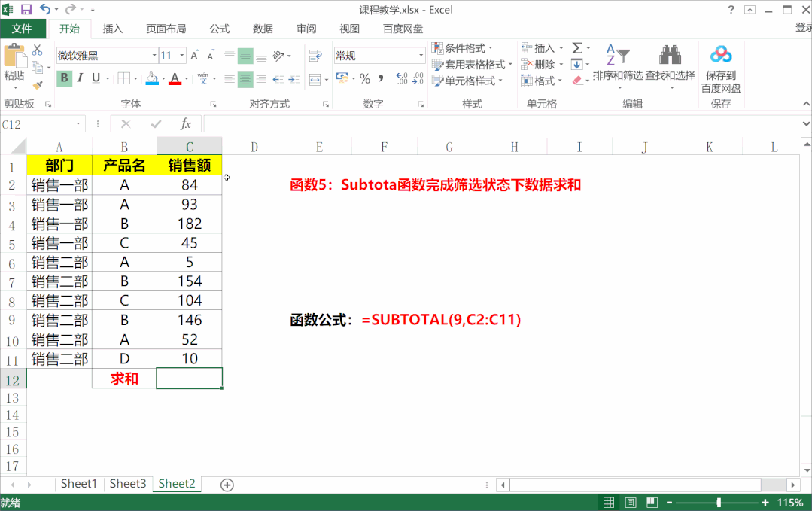Toggle Middle Align vertical alignment

click(x=245, y=56)
